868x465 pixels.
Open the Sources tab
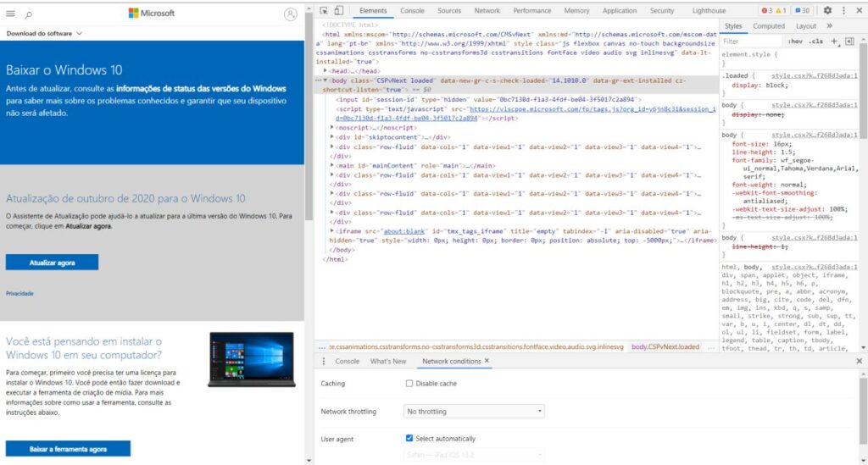coord(449,10)
